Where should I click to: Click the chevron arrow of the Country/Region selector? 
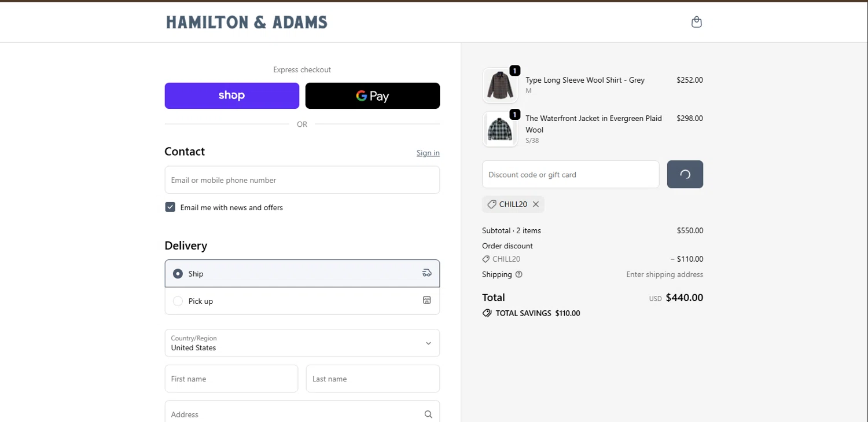[428, 343]
